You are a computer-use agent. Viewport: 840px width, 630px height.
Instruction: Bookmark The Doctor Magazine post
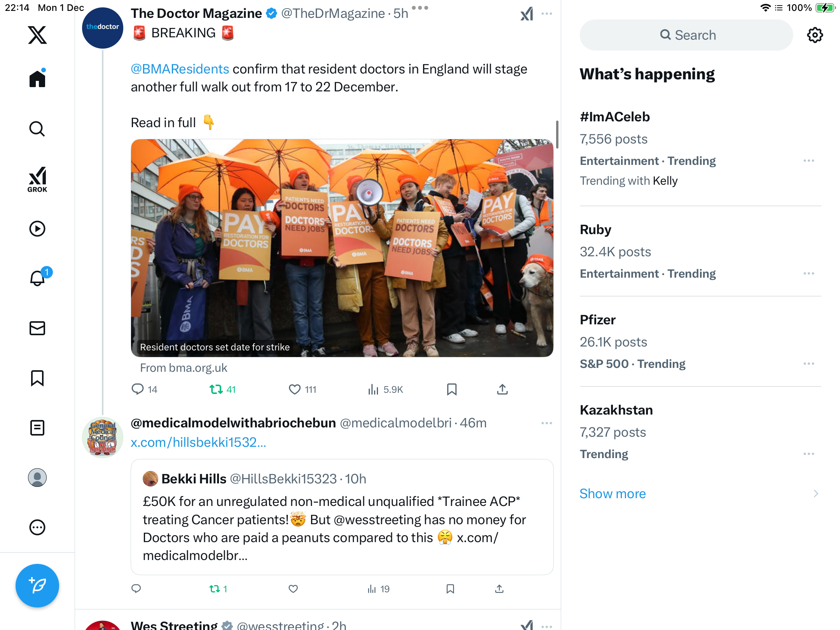(451, 389)
